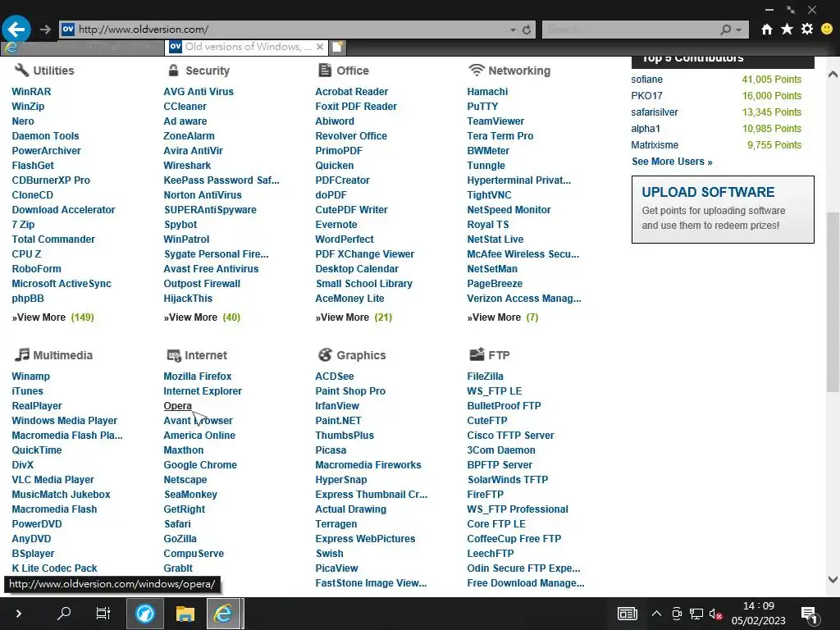Open taskbar search magnifier icon
Screen dimensions: 840x630
click(64, 613)
